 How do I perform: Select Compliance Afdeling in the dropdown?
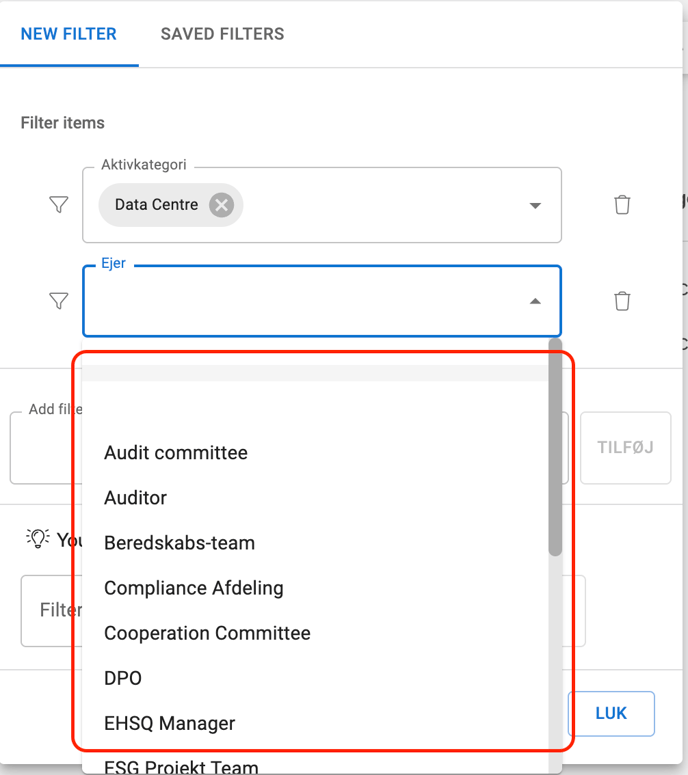pyautogui.click(x=194, y=588)
